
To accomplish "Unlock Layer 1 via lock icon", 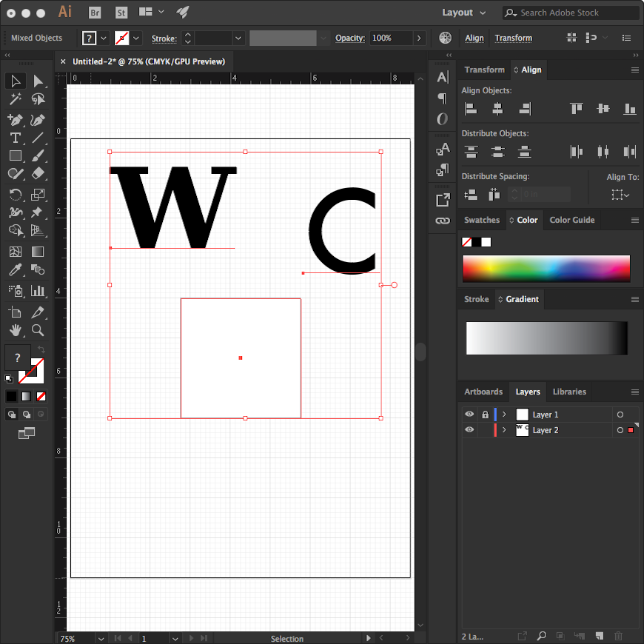I will pyautogui.click(x=485, y=415).
